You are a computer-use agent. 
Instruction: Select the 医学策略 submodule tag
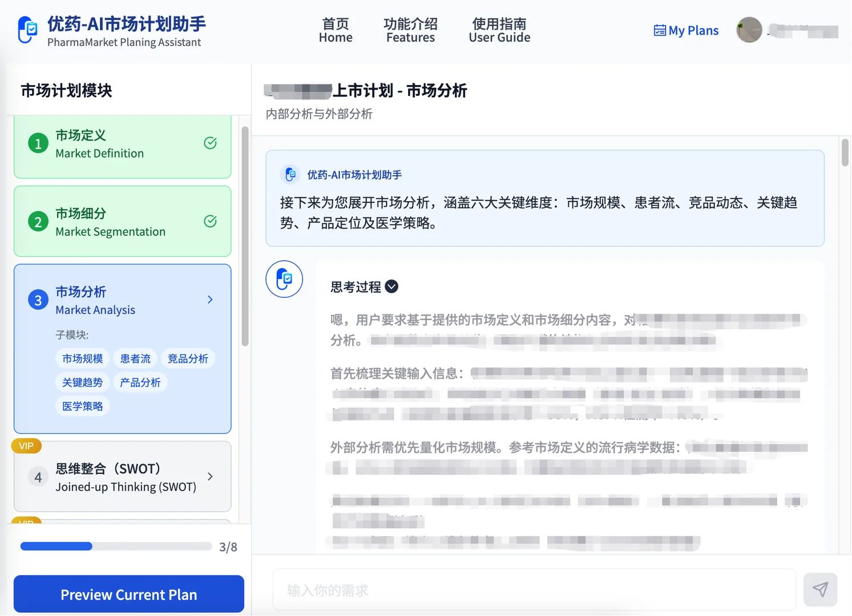point(83,406)
